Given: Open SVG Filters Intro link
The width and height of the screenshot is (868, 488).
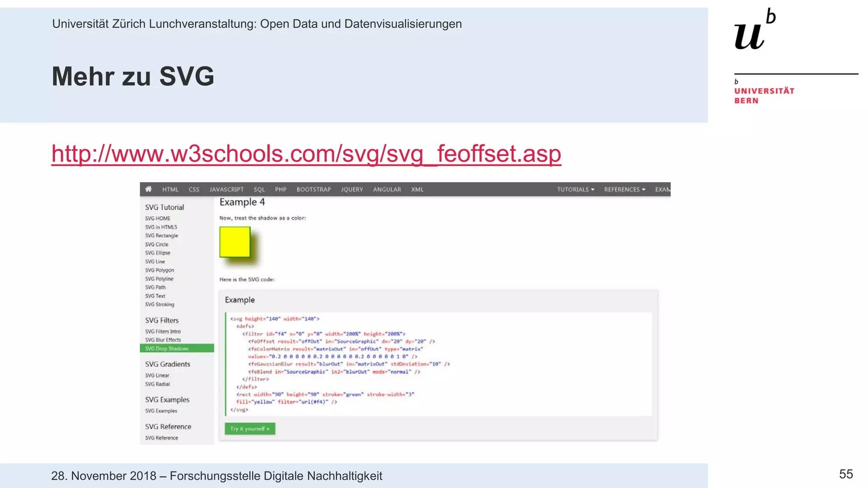Looking at the screenshot, I should pyautogui.click(x=163, y=331).
